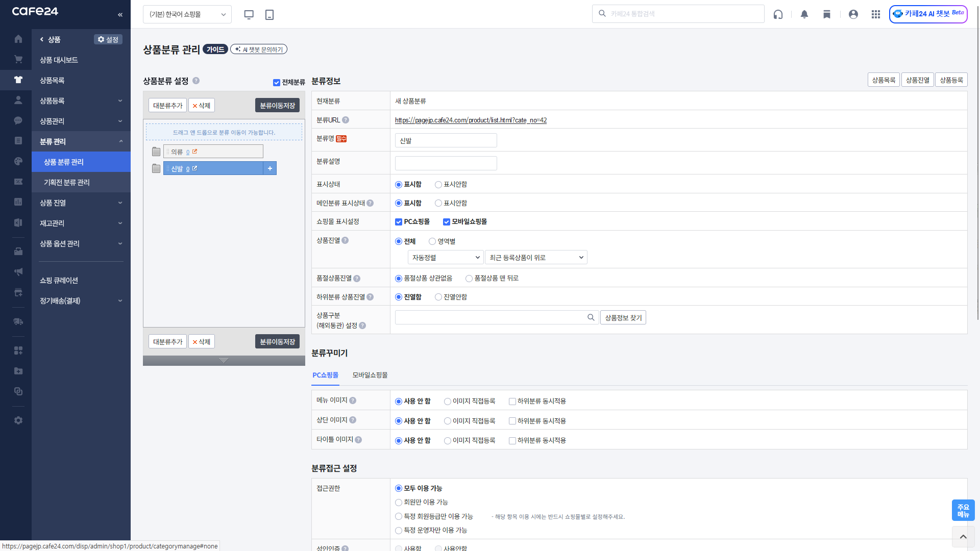Click the apps grid icon
The width and height of the screenshot is (980, 551).
(876, 14)
